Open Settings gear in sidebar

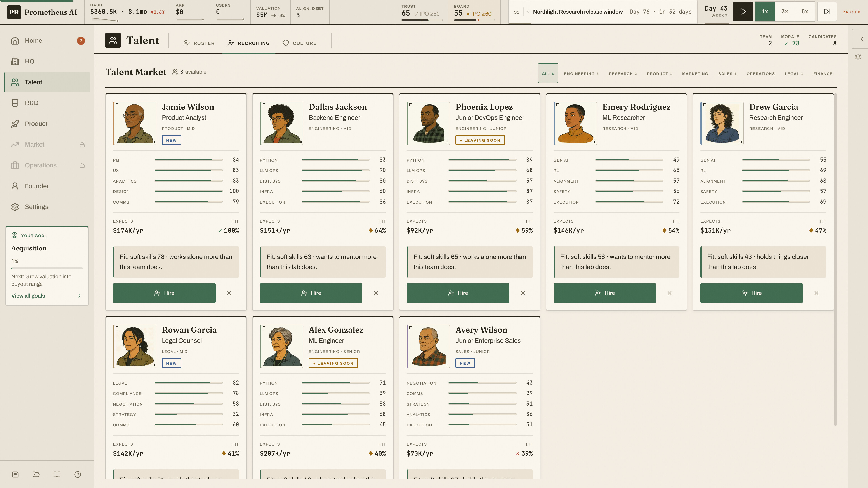[47, 207]
